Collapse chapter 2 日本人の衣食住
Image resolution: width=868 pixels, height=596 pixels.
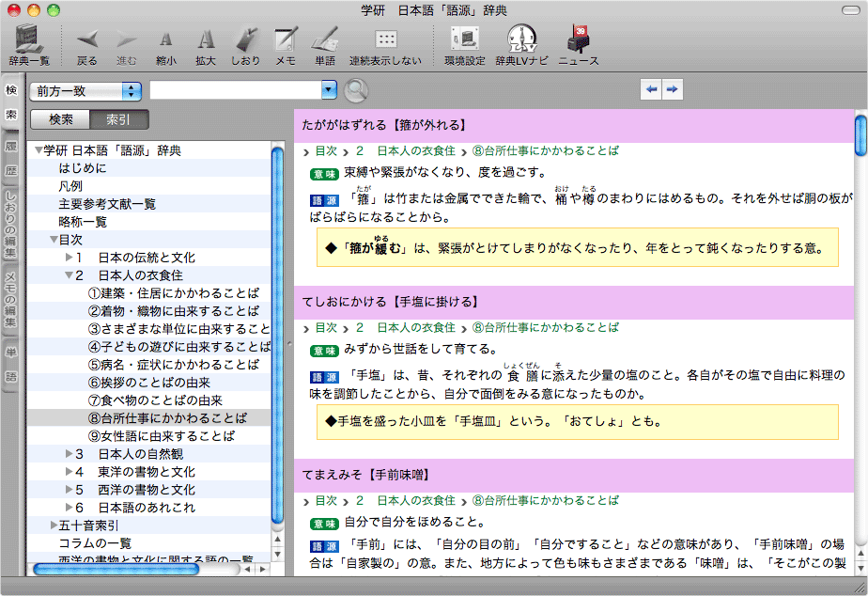(70, 275)
